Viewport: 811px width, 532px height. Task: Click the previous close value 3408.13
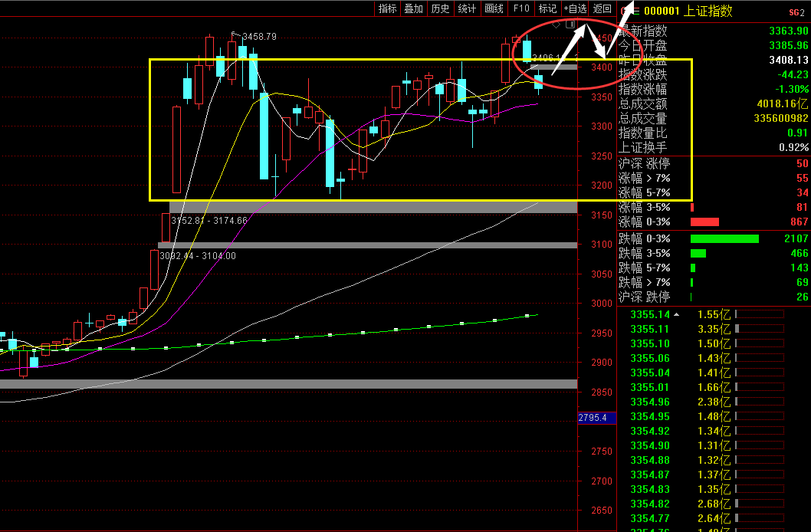point(789,60)
